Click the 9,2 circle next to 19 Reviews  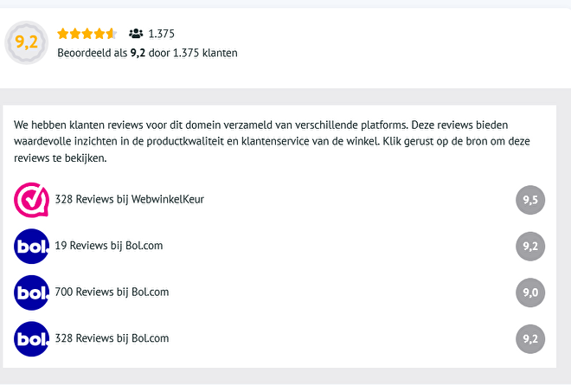530,247
